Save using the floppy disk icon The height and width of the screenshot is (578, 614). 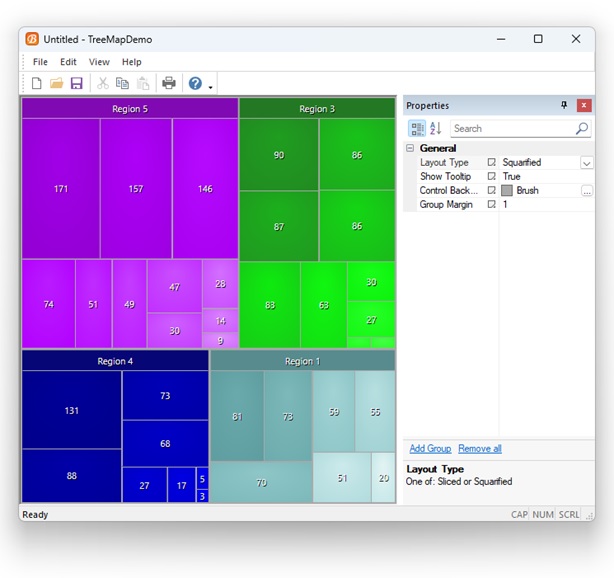click(76, 83)
